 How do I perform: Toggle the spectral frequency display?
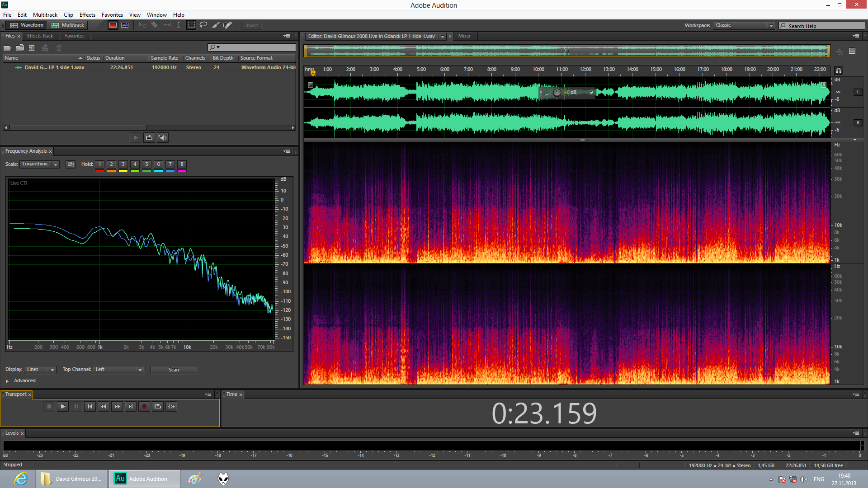tap(113, 25)
